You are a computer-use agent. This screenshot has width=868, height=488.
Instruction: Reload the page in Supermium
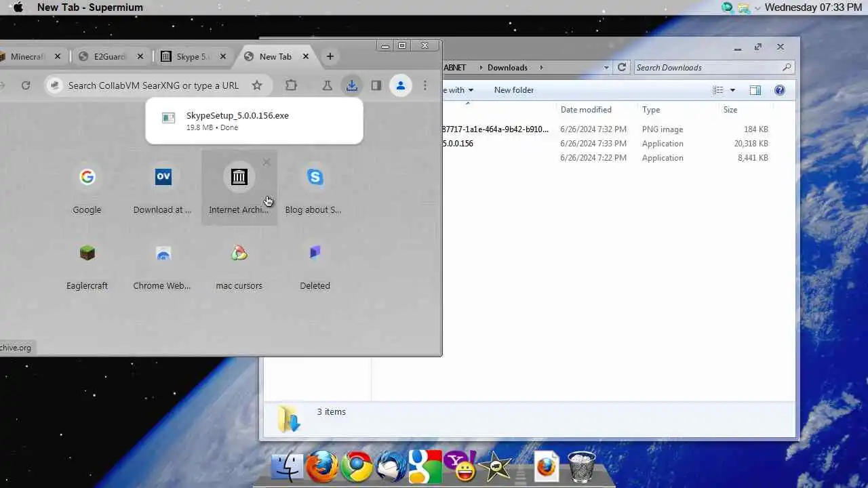tap(26, 85)
